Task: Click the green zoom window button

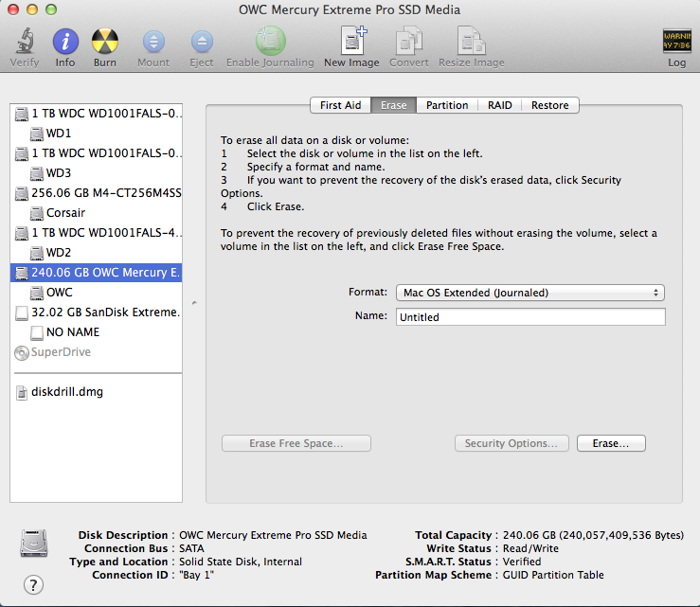Action: 51,9
